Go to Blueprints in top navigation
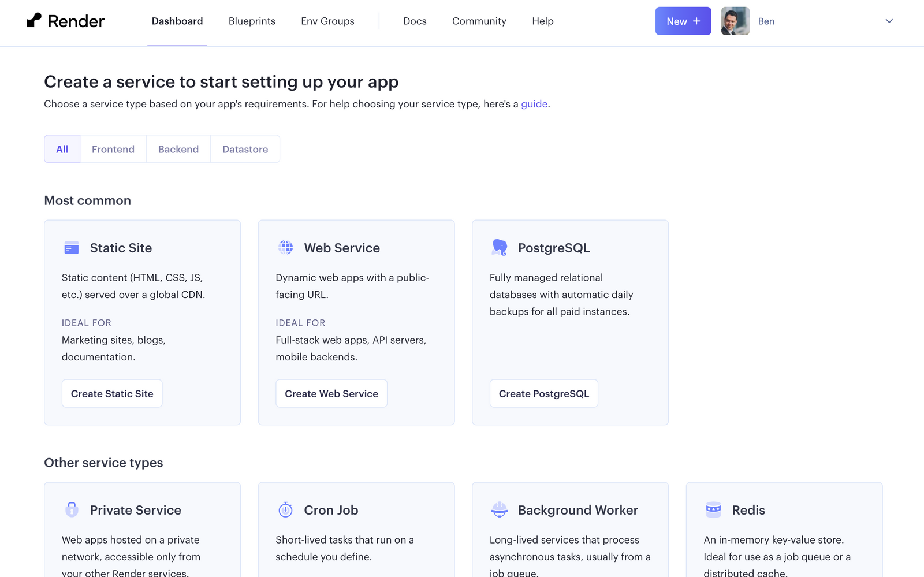This screenshot has height=577, width=924. (x=252, y=21)
